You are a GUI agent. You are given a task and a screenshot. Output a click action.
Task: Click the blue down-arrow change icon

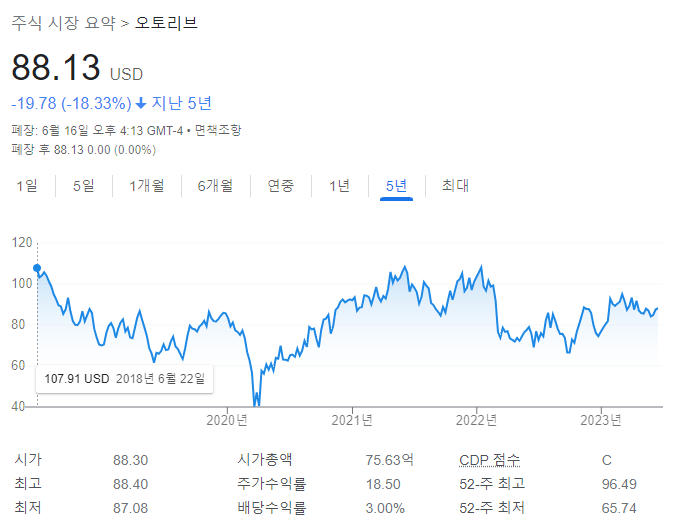pyautogui.click(x=141, y=104)
